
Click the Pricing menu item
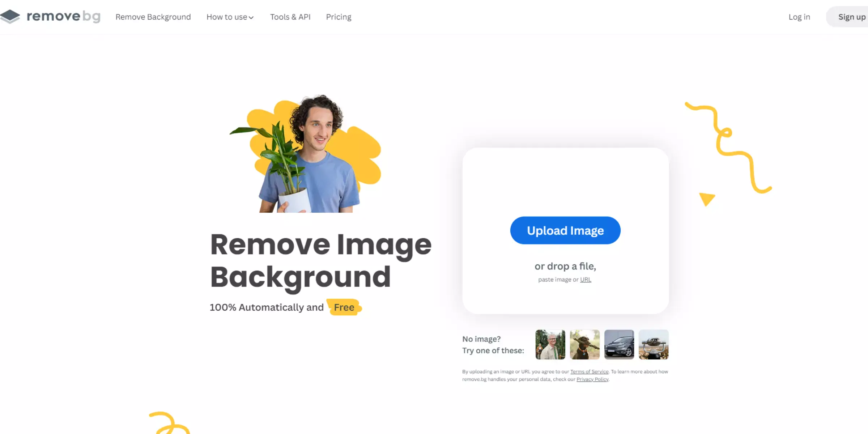[338, 17]
